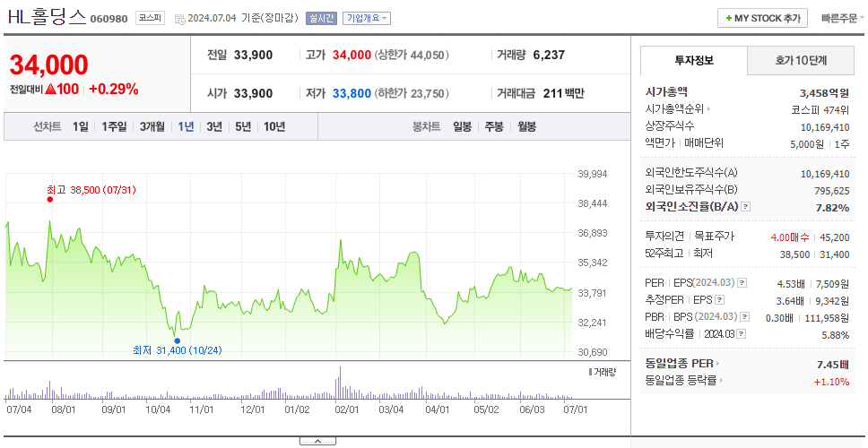
Task: Open the 기업개요 dropdown
Action: point(367,18)
